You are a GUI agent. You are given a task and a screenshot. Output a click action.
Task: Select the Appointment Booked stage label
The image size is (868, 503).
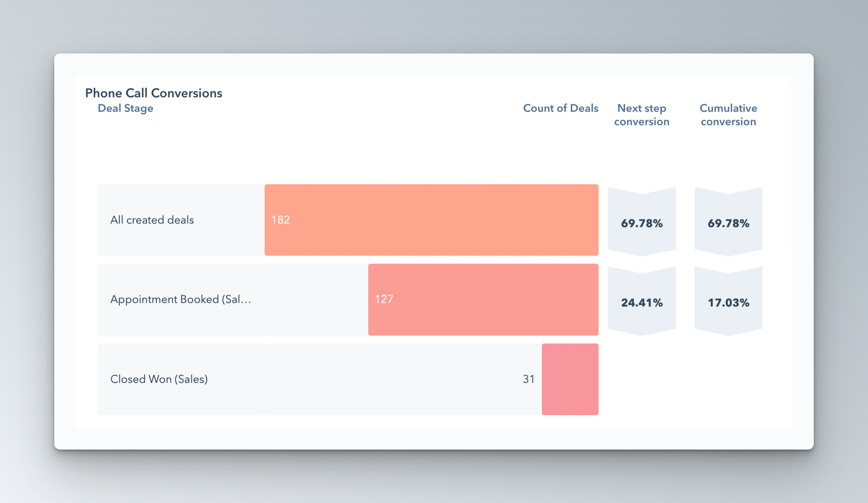(x=181, y=299)
